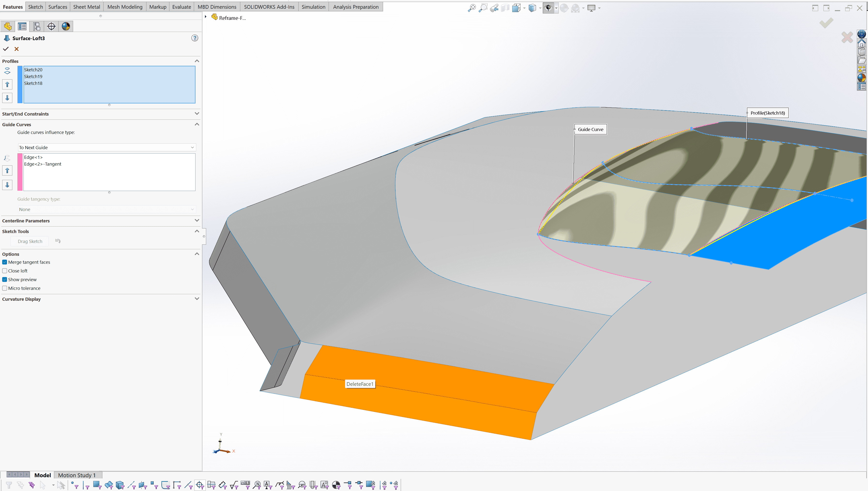Move the selected profile up with the arrow
The image size is (868, 491).
pos(7,84)
